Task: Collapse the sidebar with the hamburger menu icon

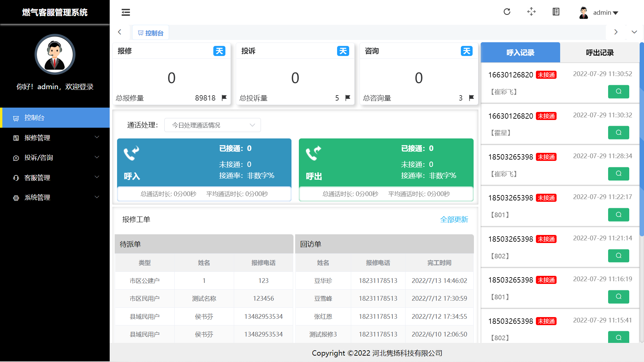Action: point(126,12)
